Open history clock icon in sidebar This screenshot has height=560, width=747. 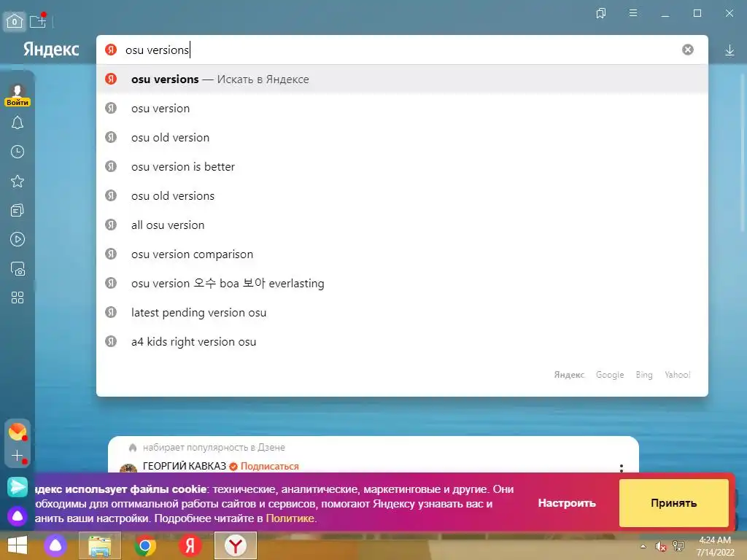[18, 152]
